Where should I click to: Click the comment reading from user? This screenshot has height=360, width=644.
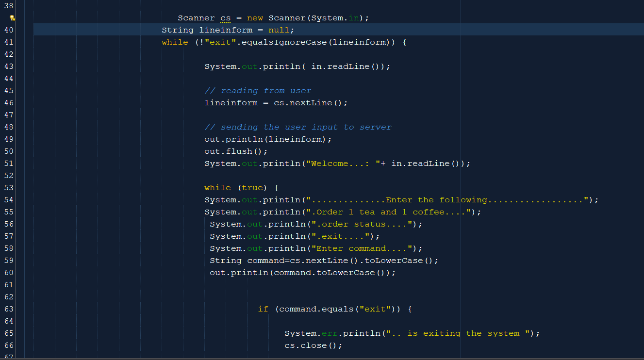click(258, 91)
